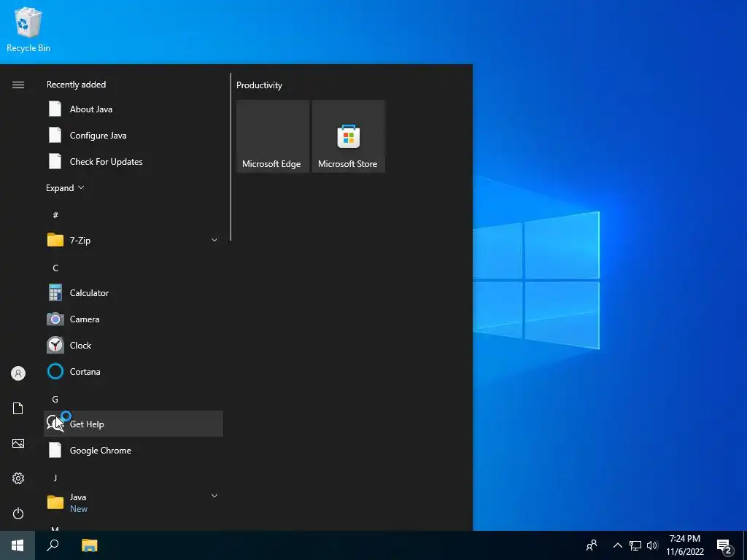Jump to the # letter index header
This screenshot has width=747, height=560.
[x=55, y=215]
